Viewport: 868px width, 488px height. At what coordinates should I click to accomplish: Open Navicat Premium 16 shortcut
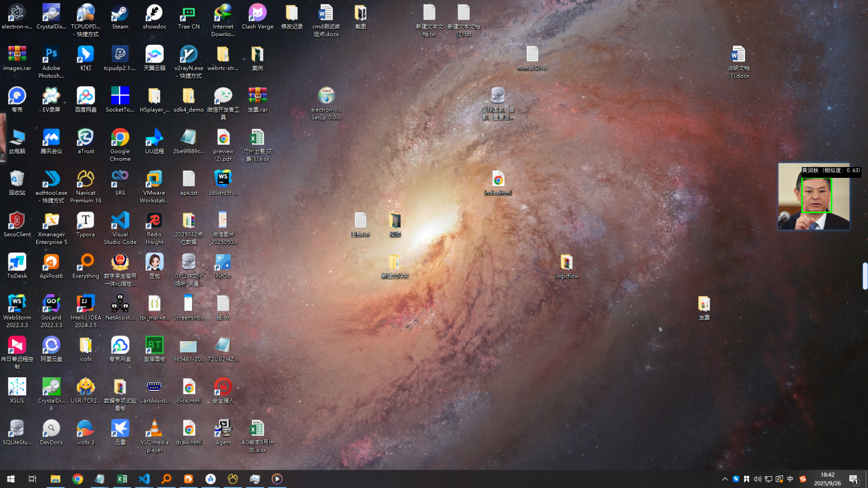pos(85,183)
